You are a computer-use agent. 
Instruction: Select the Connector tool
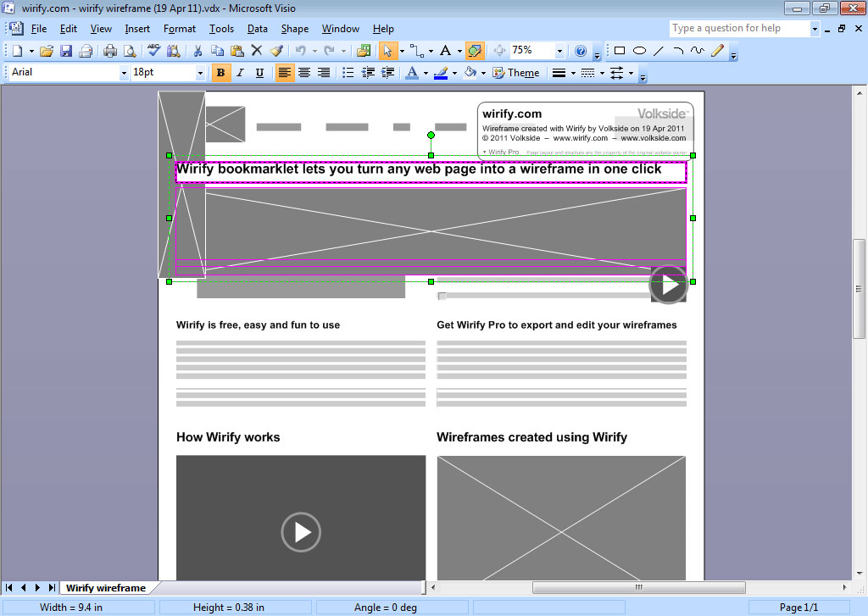coord(415,51)
